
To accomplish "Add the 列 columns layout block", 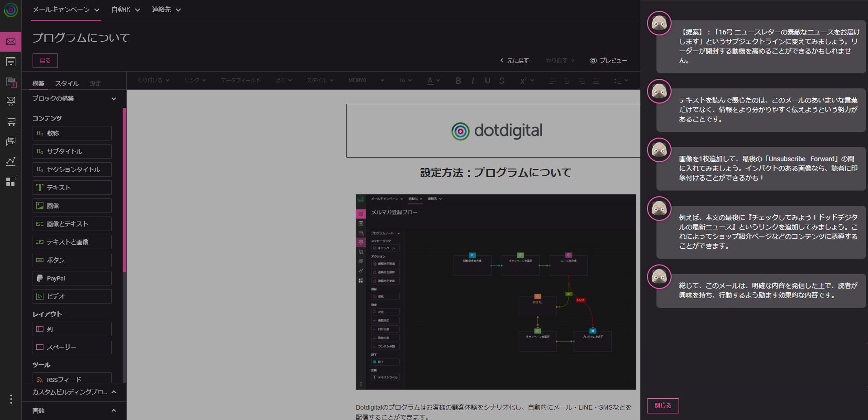I will tap(72, 329).
